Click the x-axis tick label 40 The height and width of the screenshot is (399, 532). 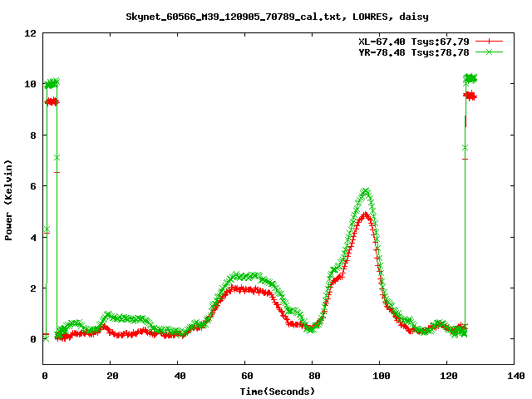pyautogui.click(x=180, y=376)
